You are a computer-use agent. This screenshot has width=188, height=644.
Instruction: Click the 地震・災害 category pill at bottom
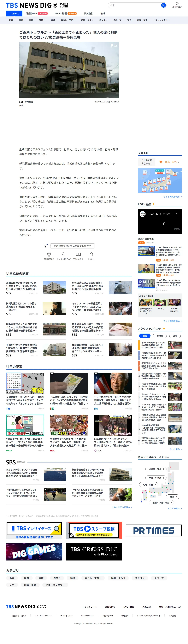click(x=30, y=585)
